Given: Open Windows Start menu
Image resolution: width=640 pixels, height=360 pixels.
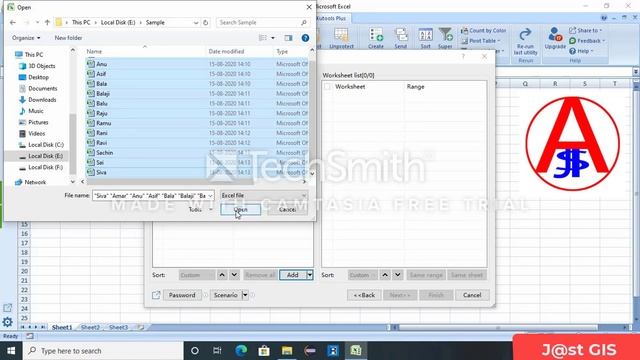Looking at the screenshot, I should click(x=11, y=351).
